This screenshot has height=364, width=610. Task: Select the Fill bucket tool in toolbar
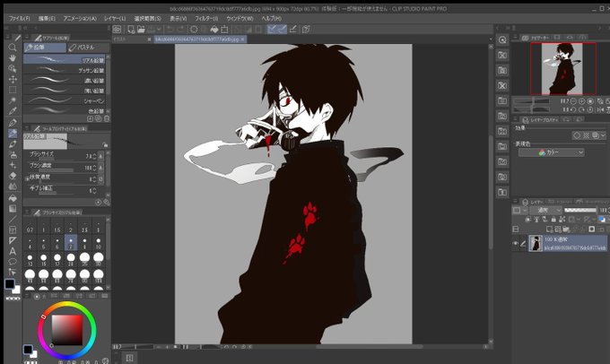(13, 198)
